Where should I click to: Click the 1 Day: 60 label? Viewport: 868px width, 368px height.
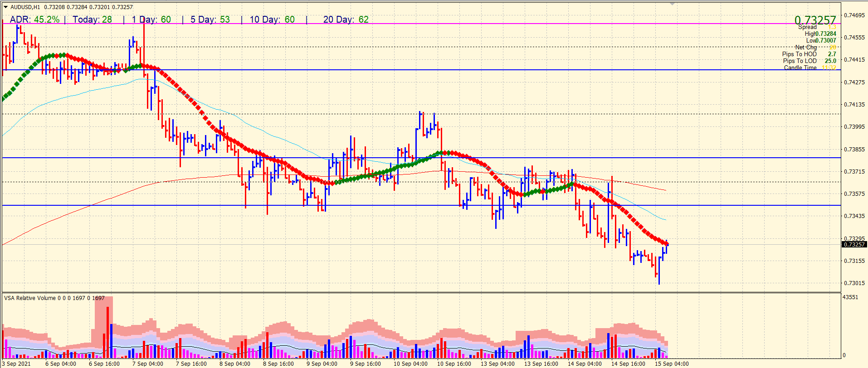[151, 19]
